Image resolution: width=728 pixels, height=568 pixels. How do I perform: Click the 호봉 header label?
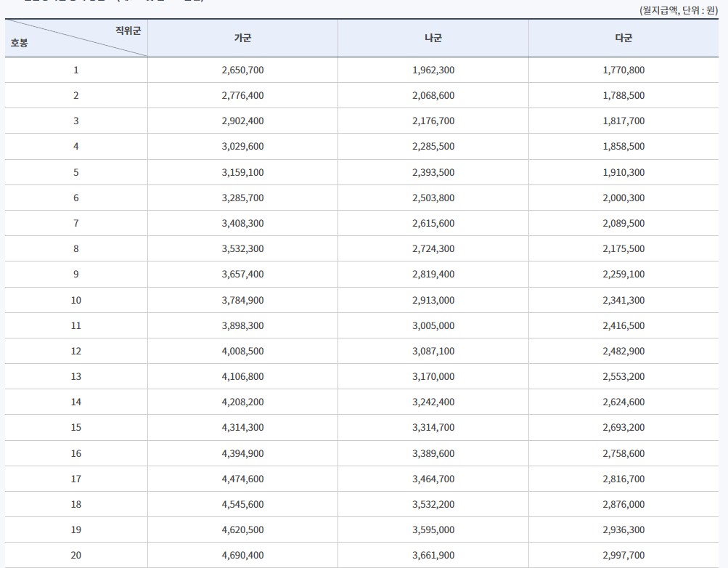[x=19, y=43]
